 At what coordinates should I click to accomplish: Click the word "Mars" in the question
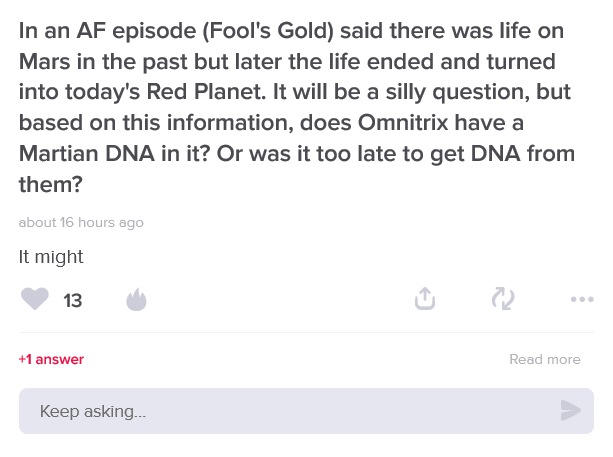(44, 61)
